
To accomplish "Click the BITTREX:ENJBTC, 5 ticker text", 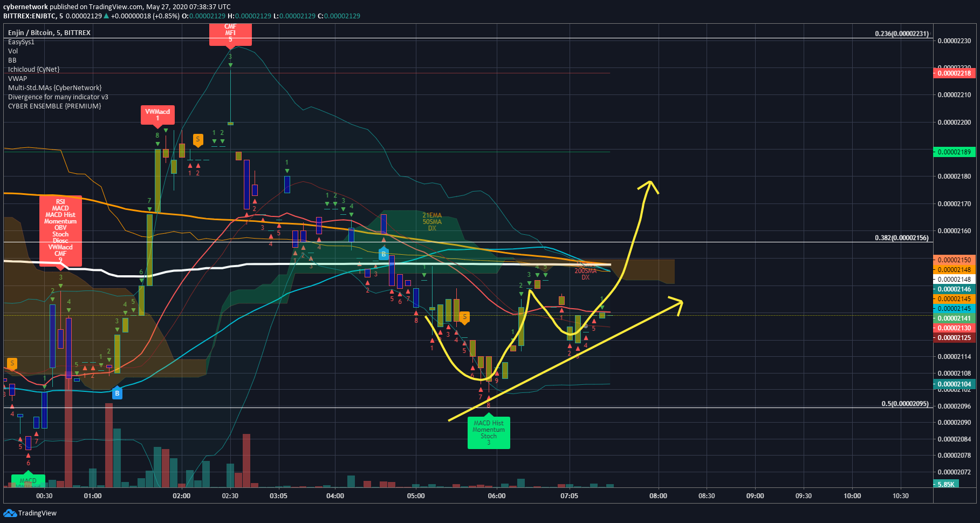I will click(x=33, y=16).
